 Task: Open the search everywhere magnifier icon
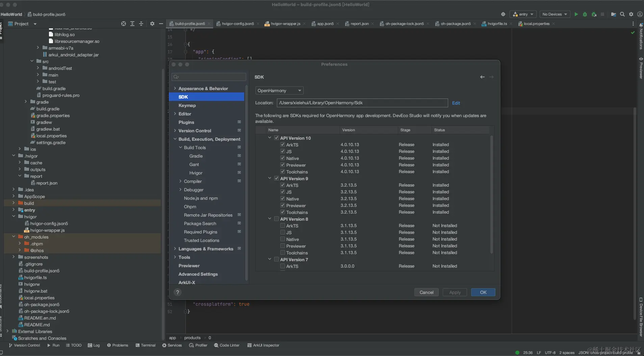pyautogui.click(x=622, y=14)
